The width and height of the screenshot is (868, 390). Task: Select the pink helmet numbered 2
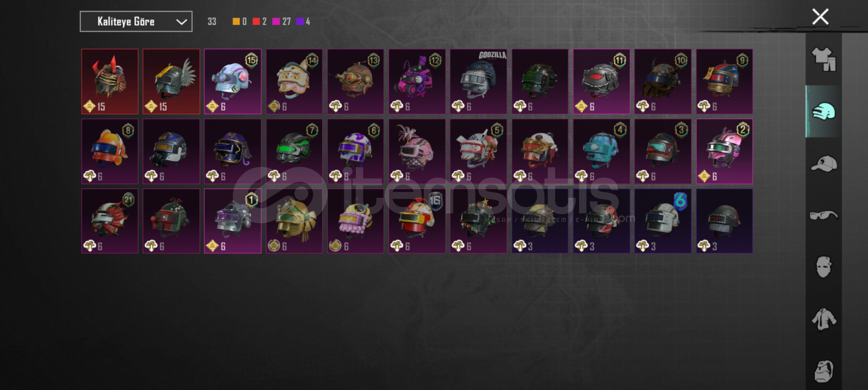point(724,152)
